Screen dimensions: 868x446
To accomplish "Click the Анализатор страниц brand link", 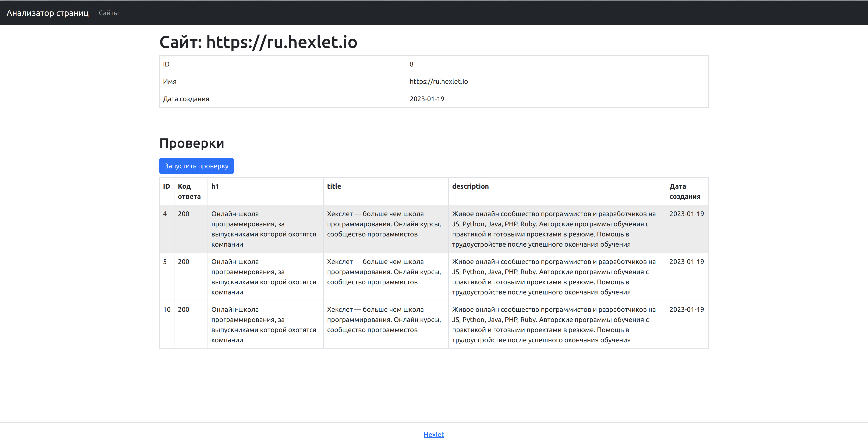I will pyautogui.click(x=47, y=13).
